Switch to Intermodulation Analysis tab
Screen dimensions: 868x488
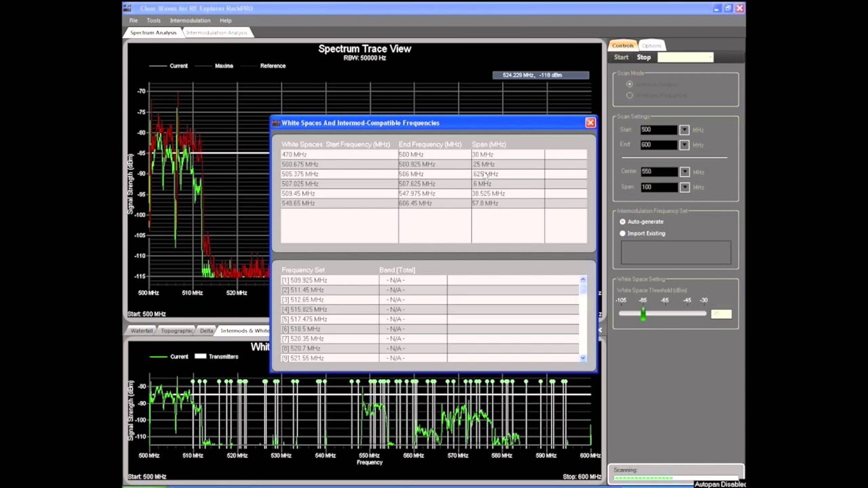216,33
